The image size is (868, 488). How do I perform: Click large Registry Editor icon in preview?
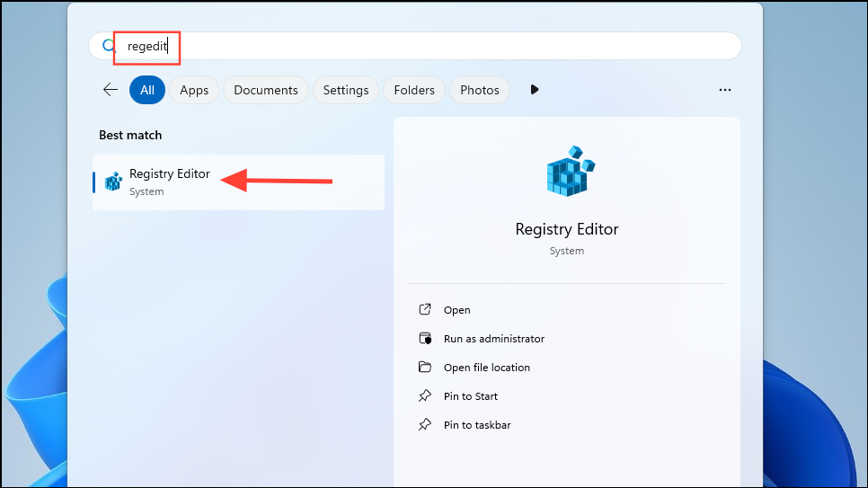(x=571, y=171)
